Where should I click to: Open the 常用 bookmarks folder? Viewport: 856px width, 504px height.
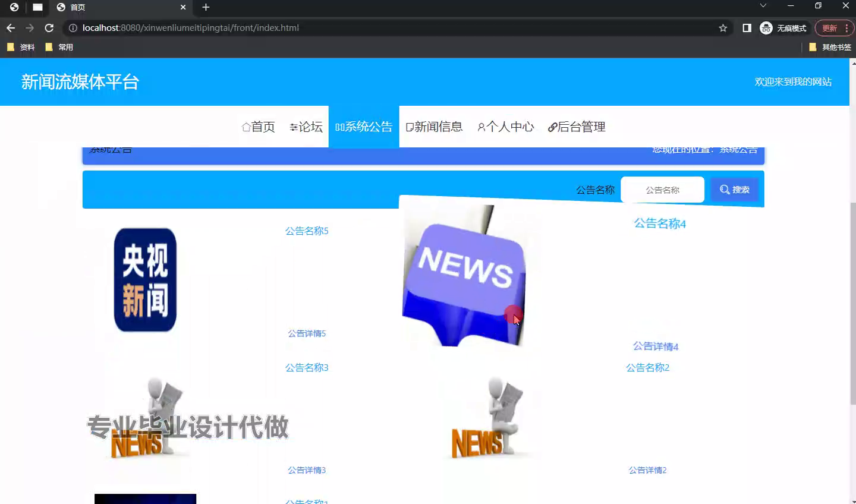coord(59,47)
